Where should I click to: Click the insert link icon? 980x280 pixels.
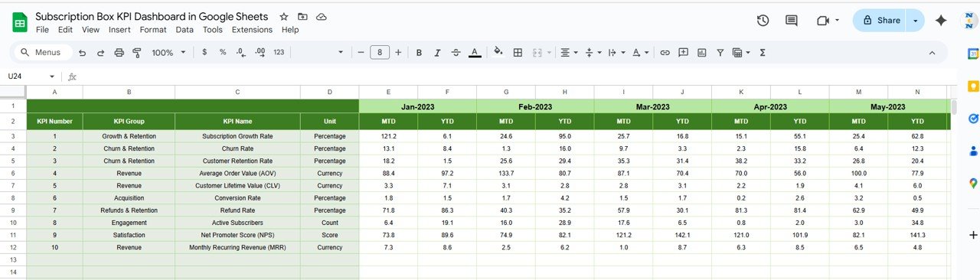point(665,52)
